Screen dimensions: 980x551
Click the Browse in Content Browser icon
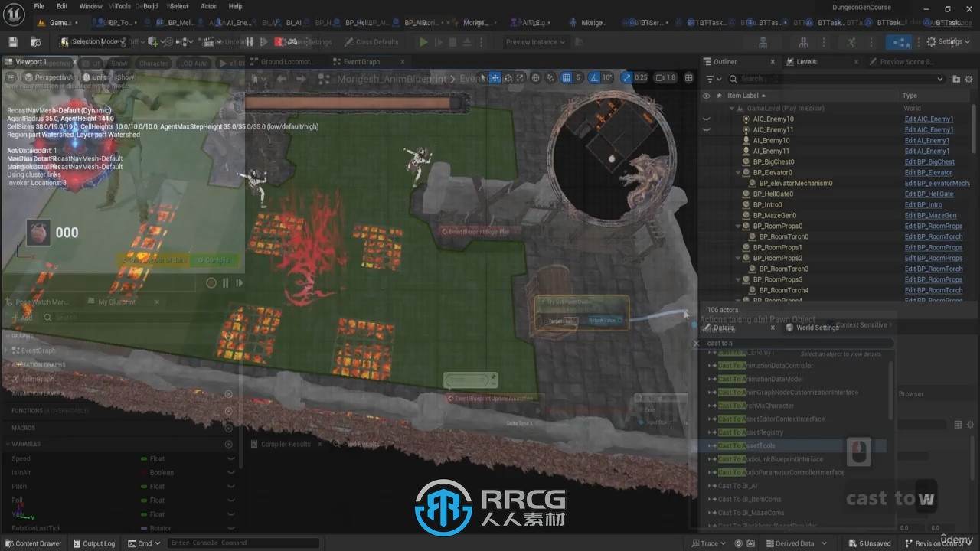click(x=35, y=42)
